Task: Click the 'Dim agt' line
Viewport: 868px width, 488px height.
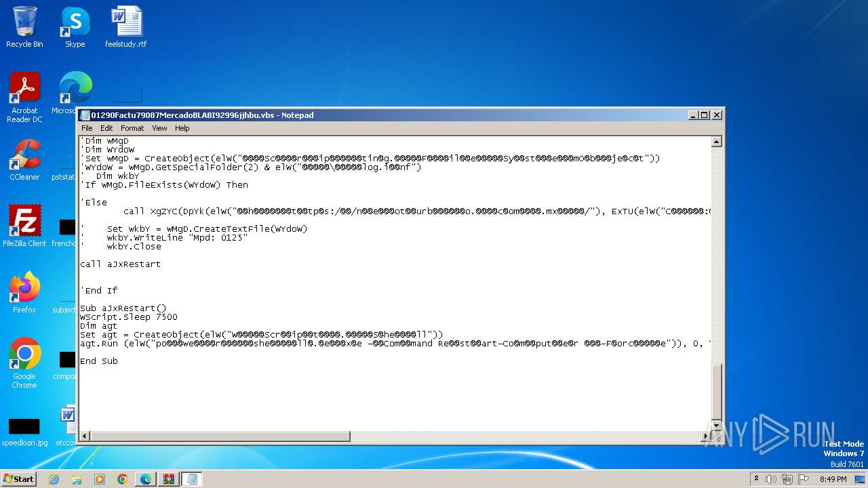Action: click(99, 326)
